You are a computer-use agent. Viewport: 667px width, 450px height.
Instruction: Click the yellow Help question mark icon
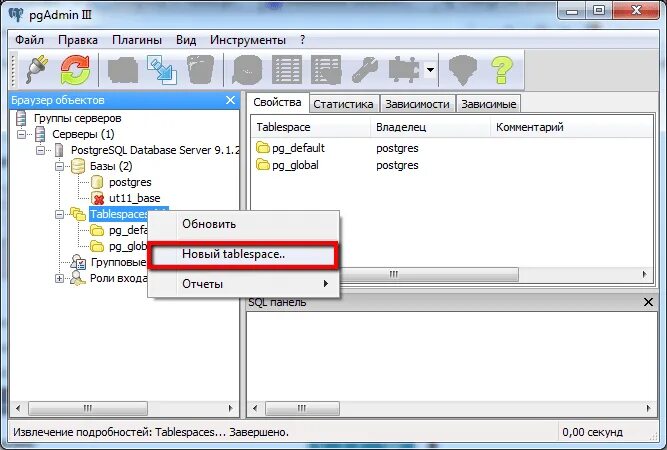tap(502, 69)
